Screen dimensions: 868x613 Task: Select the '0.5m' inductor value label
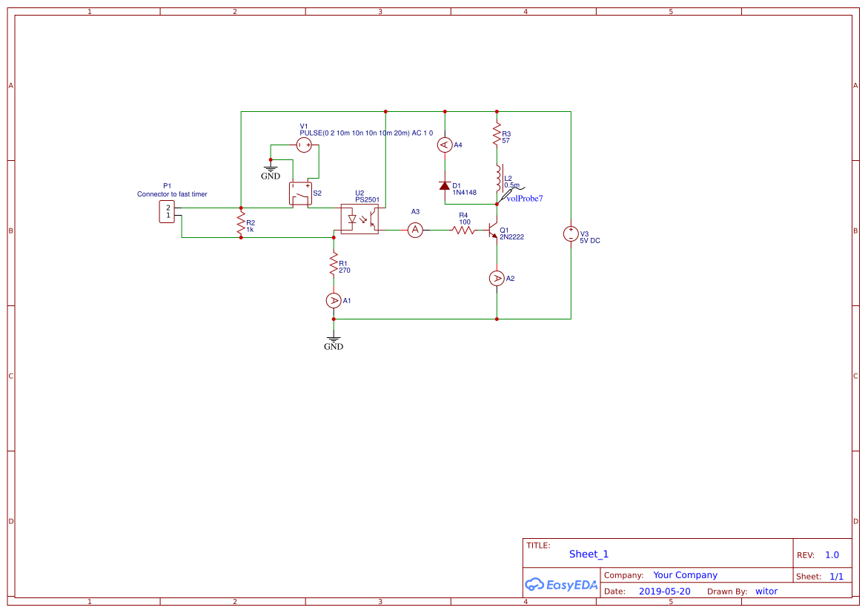(x=512, y=185)
